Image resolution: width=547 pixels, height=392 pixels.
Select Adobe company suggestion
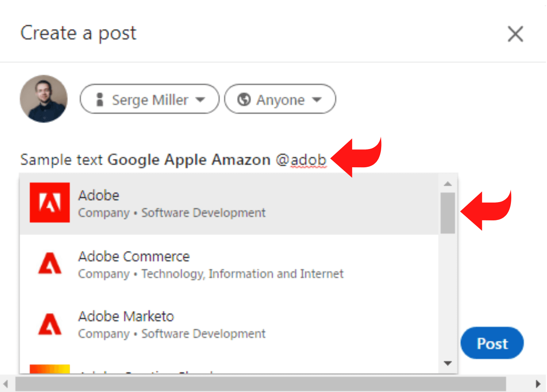[x=229, y=204]
